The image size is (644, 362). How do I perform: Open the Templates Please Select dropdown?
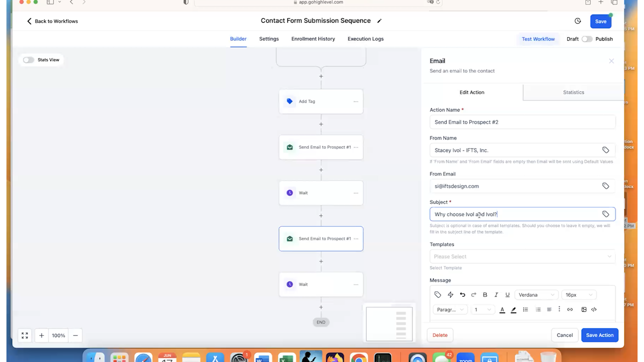click(522, 256)
